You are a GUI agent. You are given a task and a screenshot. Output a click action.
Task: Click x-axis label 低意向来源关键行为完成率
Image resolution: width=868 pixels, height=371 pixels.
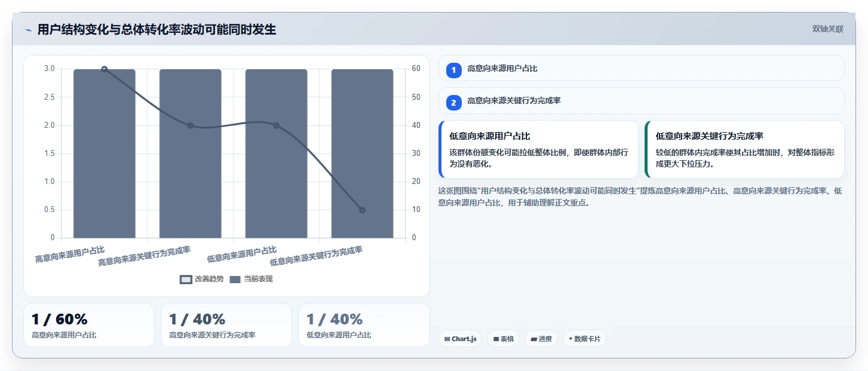[x=316, y=256]
